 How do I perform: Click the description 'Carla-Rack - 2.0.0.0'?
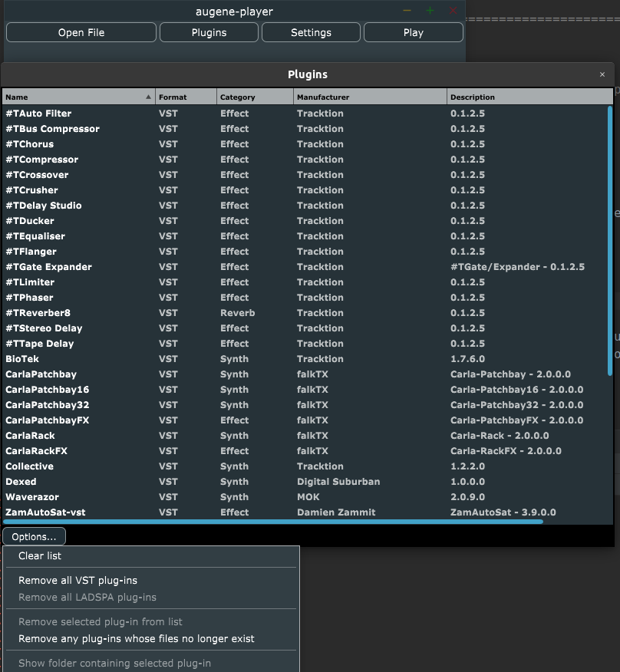click(500, 436)
